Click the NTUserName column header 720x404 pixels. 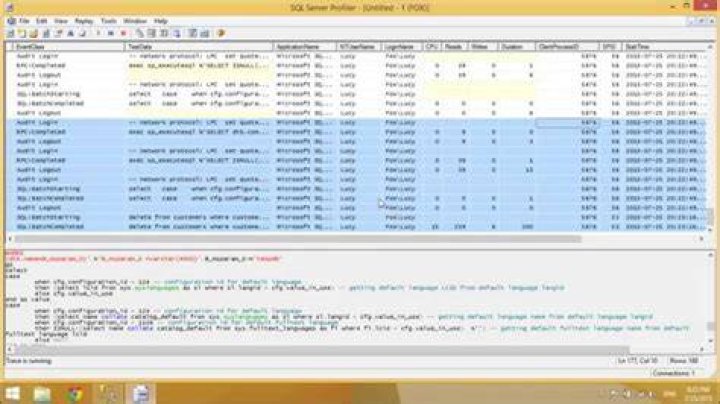(358, 47)
